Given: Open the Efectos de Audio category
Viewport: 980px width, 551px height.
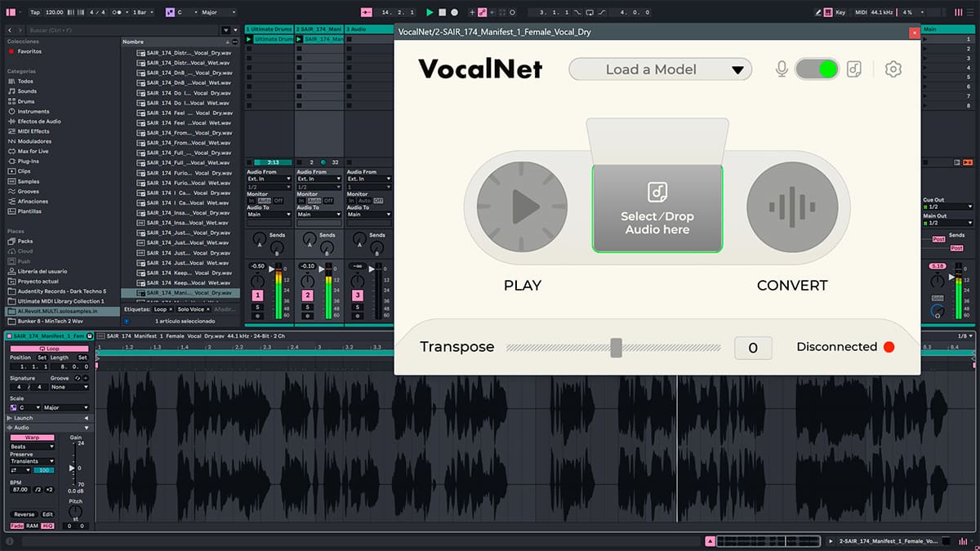Looking at the screenshot, I should click(x=39, y=122).
